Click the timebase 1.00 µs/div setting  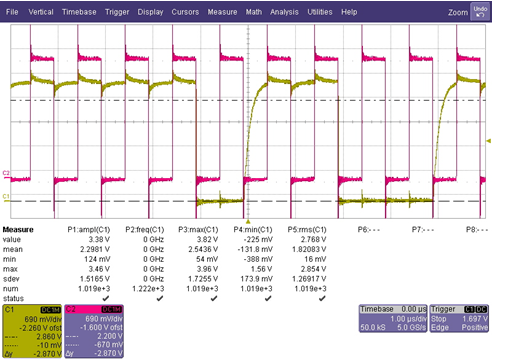pyautogui.click(x=408, y=319)
